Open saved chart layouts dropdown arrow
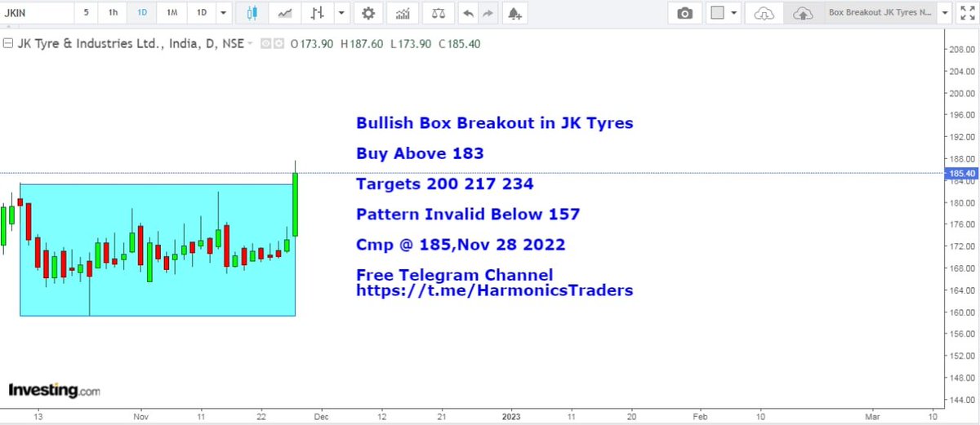 click(x=944, y=13)
